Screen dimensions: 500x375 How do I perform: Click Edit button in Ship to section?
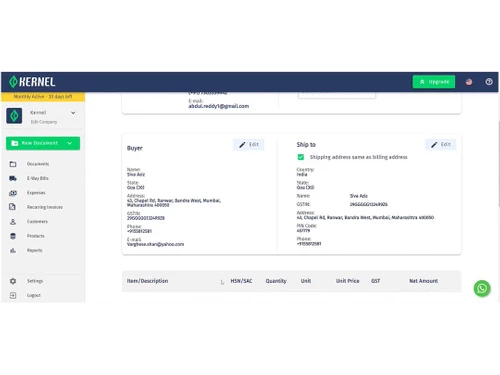coord(440,144)
